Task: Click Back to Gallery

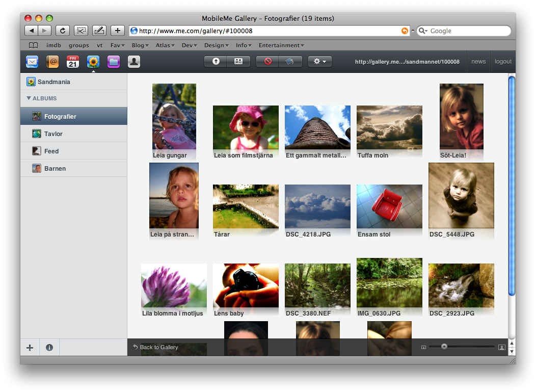Action: (x=159, y=347)
